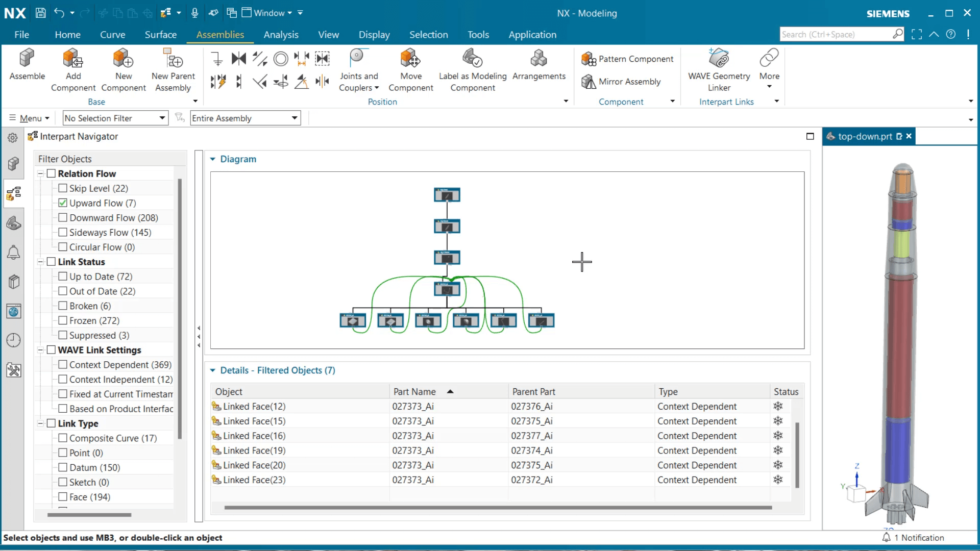980x551 pixels.
Task: Click the Pattern Component button
Action: (628, 59)
